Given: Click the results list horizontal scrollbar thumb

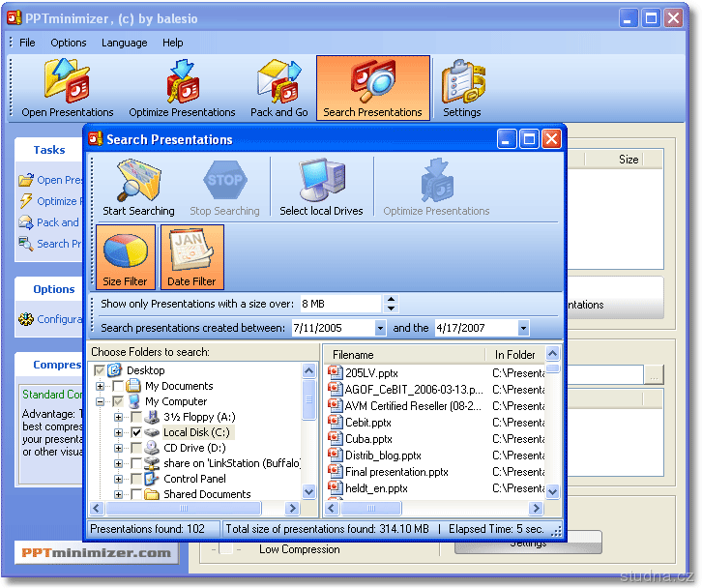Looking at the screenshot, I should point(371,509).
